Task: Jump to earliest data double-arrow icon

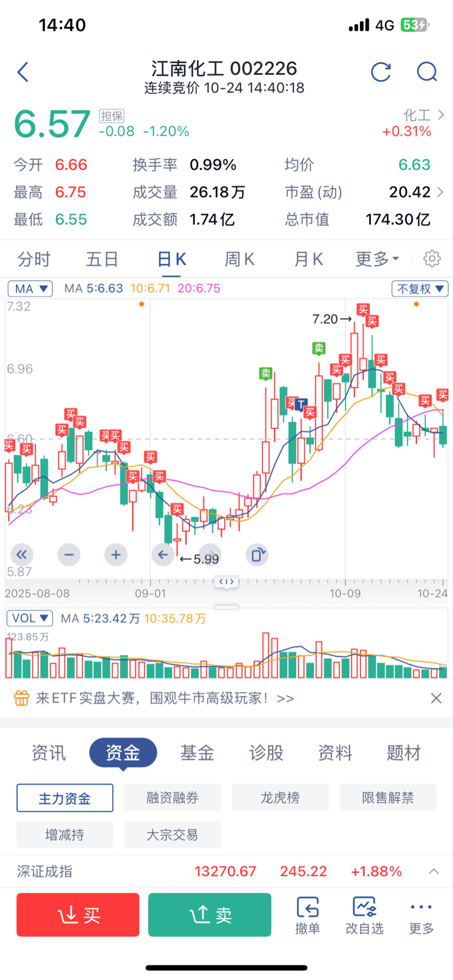Action: [x=22, y=555]
